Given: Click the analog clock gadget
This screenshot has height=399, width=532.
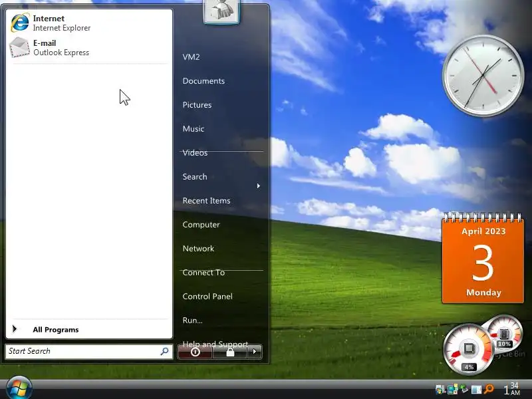Looking at the screenshot, I should coord(483,76).
